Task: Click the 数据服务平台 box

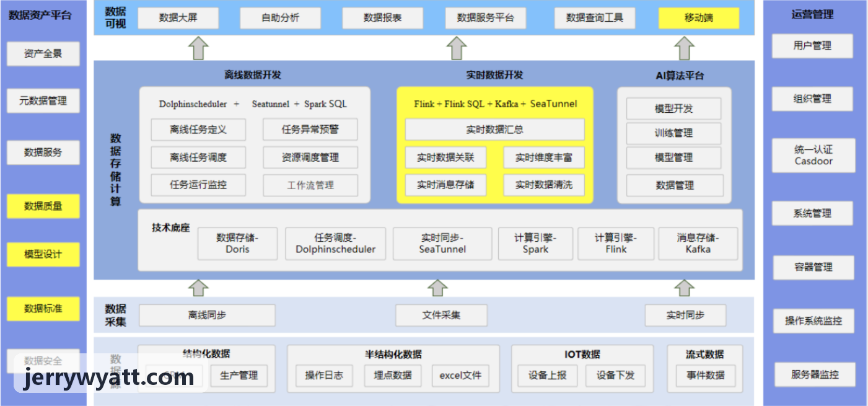Action: pyautogui.click(x=486, y=18)
